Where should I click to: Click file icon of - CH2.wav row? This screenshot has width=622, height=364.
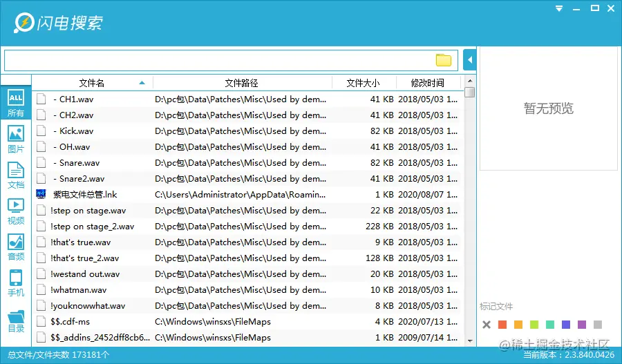pyautogui.click(x=41, y=115)
